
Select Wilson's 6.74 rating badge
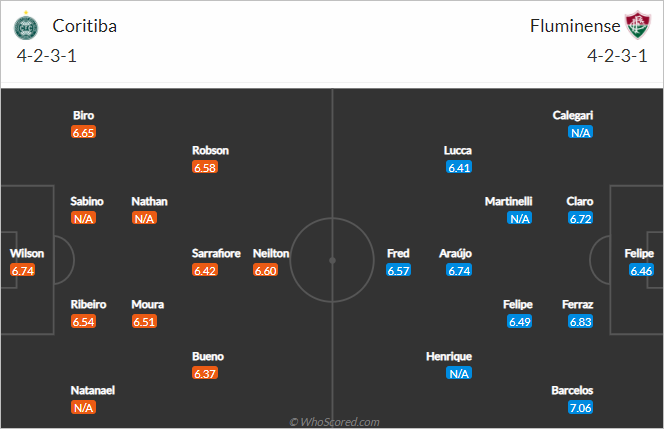click(x=23, y=270)
